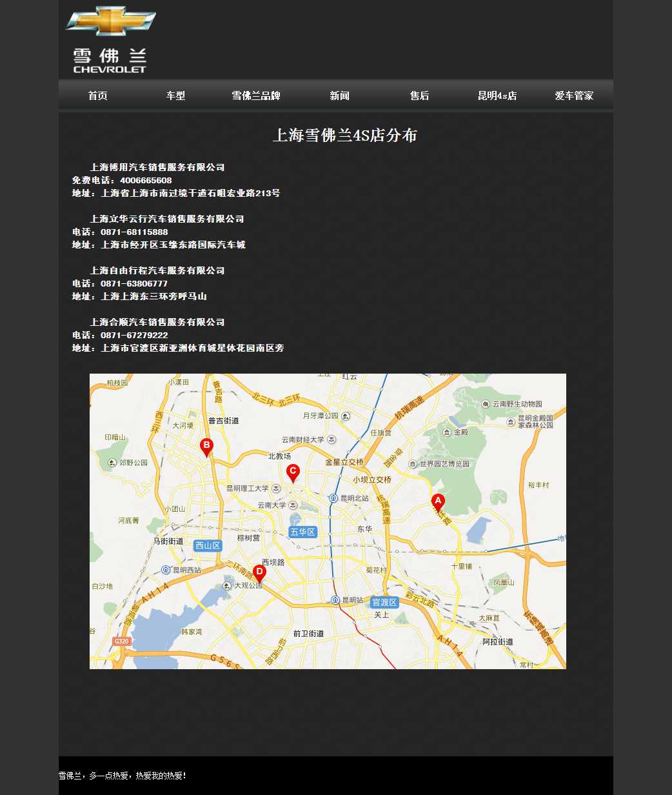Click the 昆明站 railway station icon
Screen dimensions: 672x795
(x=335, y=600)
